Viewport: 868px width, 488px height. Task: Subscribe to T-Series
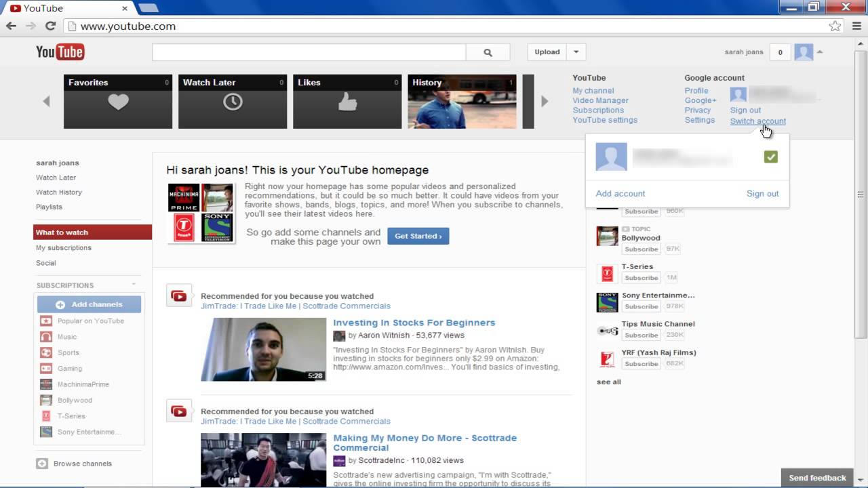click(x=641, y=278)
